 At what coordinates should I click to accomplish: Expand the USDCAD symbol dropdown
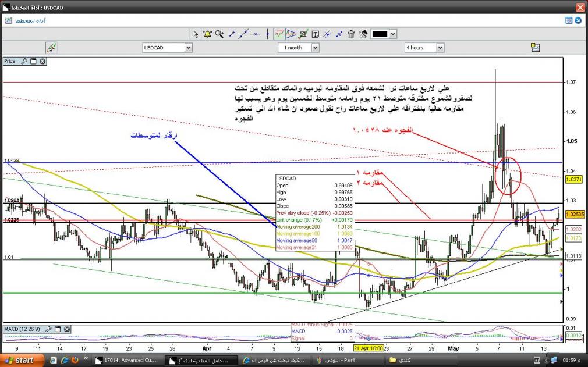(x=188, y=48)
